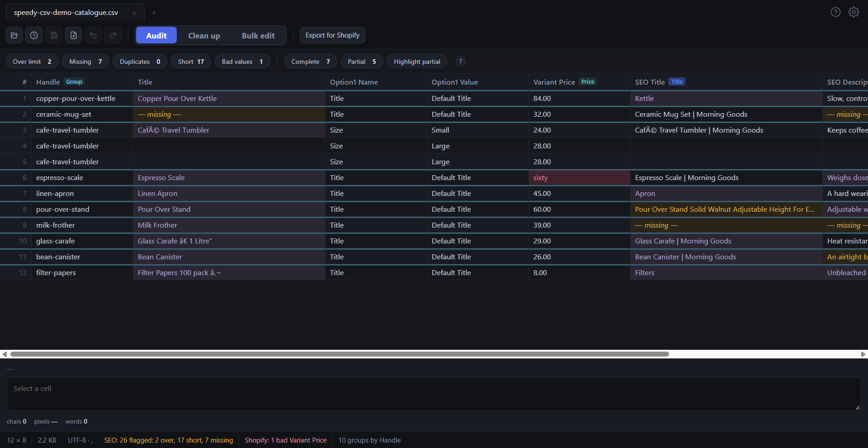This screenshot has height=448, width=868.
Task: Click the '12 × 8' dimensions status entry
Action: (16, 440)
